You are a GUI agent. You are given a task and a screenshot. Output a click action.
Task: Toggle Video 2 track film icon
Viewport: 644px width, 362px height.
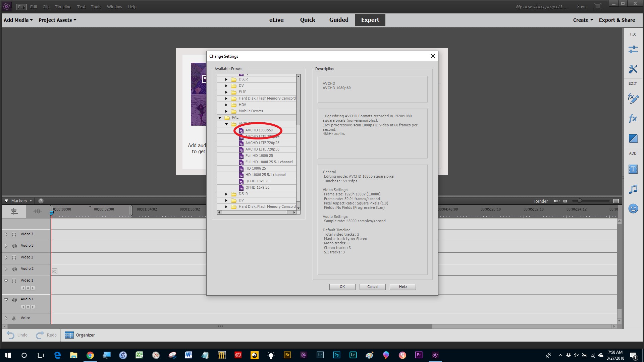tap(14, 258)
